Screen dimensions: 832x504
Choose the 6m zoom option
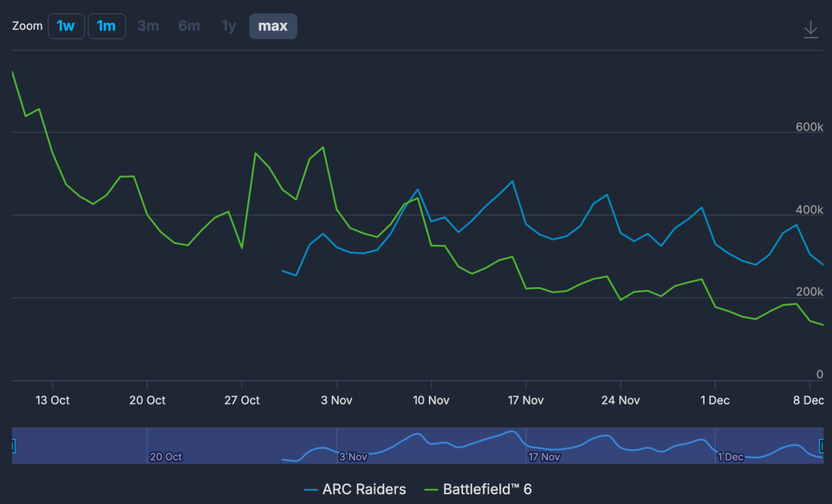point(189,27)
